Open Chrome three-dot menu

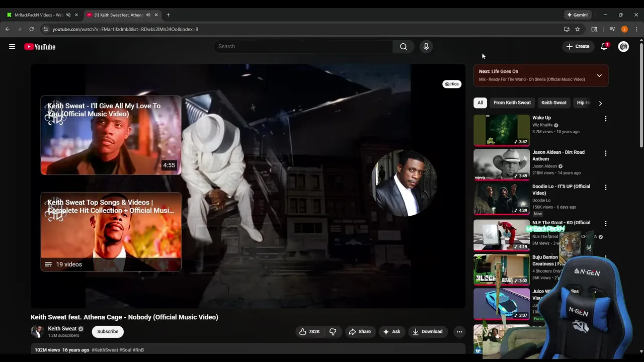point(636,29)
